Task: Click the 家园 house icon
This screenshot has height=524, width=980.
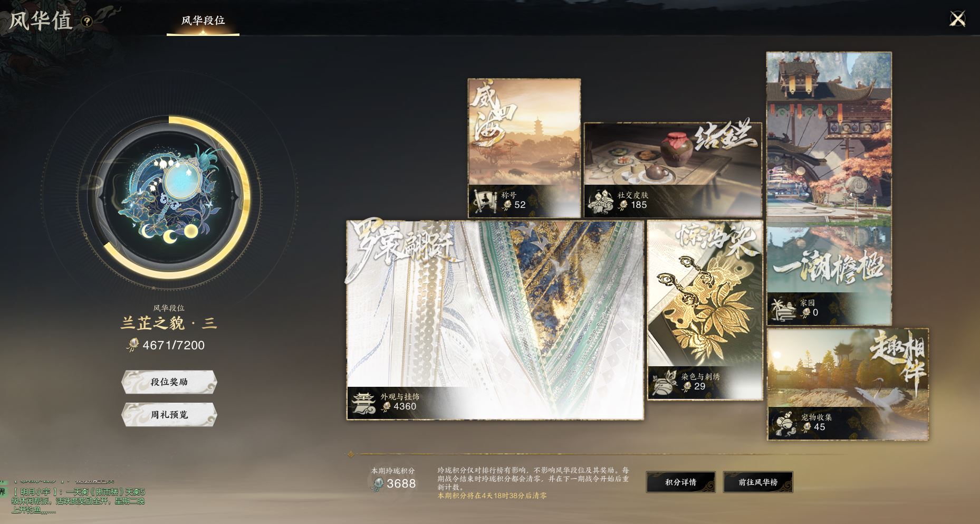Action: pos(783,308)
